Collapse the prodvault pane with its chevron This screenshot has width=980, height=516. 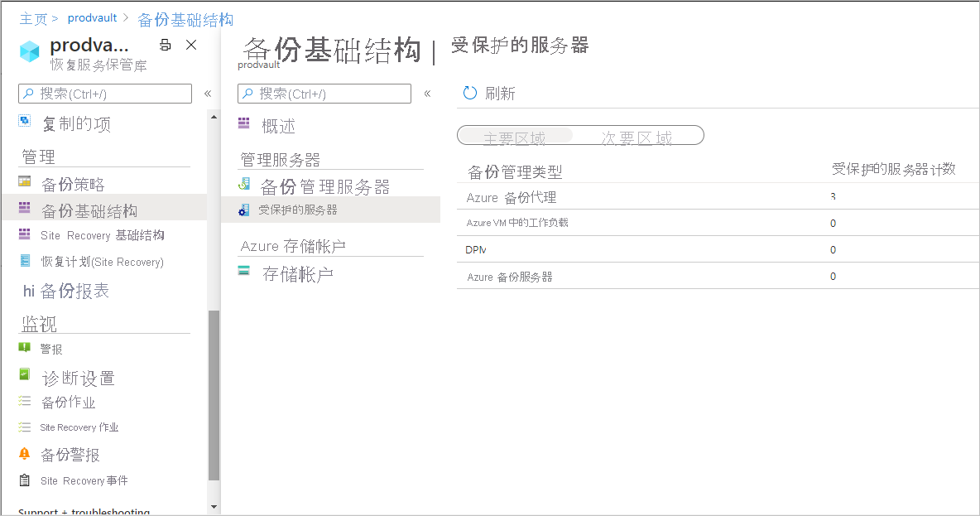208,94
